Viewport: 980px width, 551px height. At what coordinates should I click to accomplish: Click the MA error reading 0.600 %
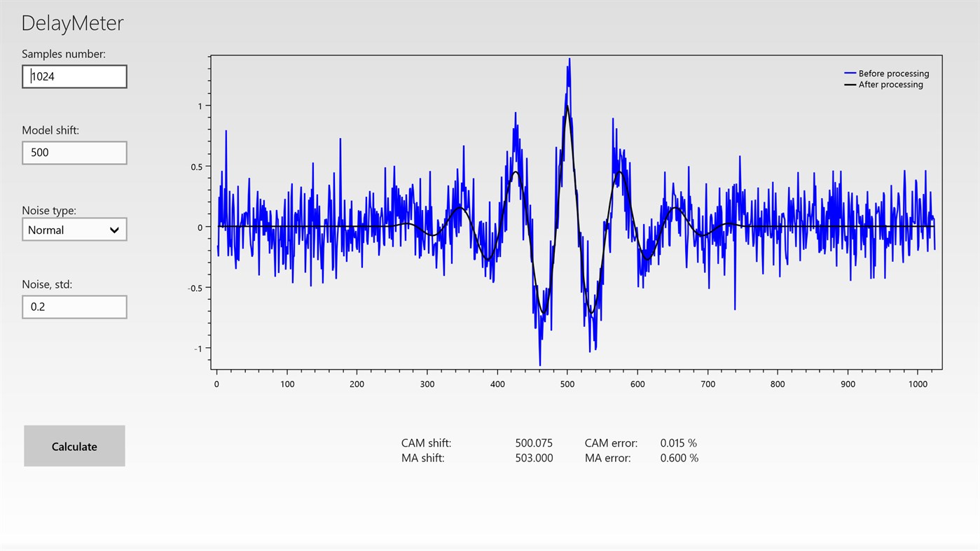pos(679,457)
